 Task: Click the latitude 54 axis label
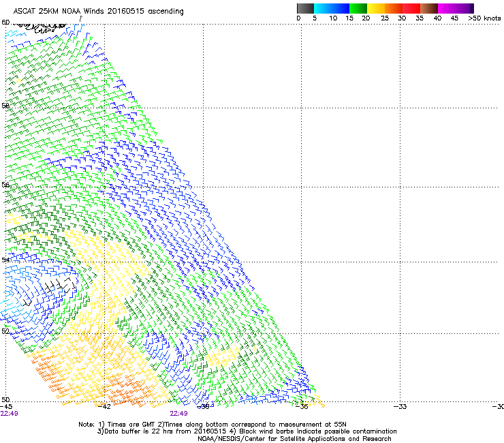(5, 260)
